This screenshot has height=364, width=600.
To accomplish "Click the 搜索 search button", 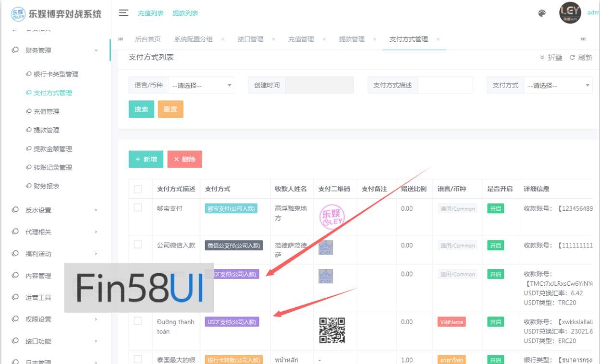I will point(141,109).
